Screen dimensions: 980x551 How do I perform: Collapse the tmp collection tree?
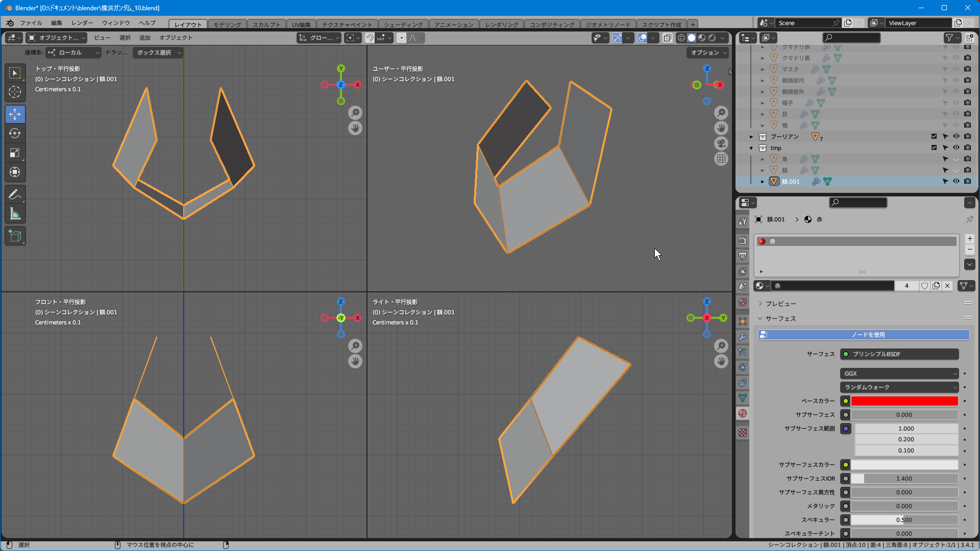751,148
